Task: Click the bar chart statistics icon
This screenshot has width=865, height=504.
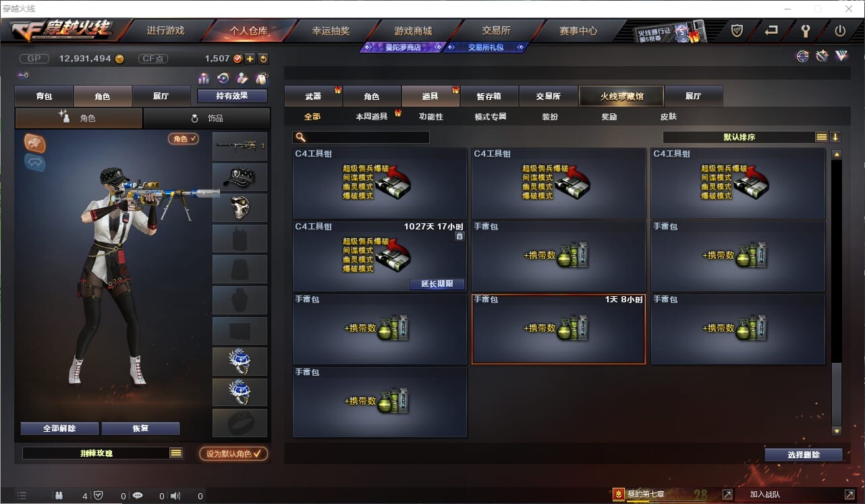Action: click(204, 78)
